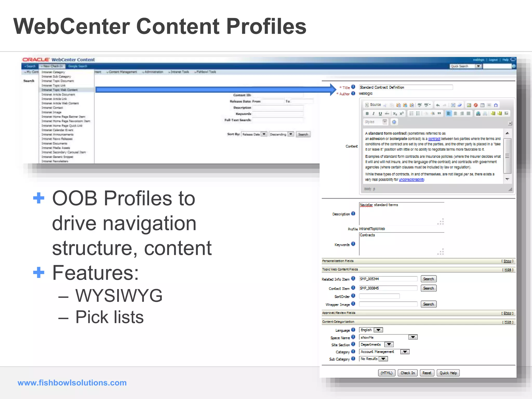Open the Administration menu
The height and width of the screenshot is (399, 532).
153,72
